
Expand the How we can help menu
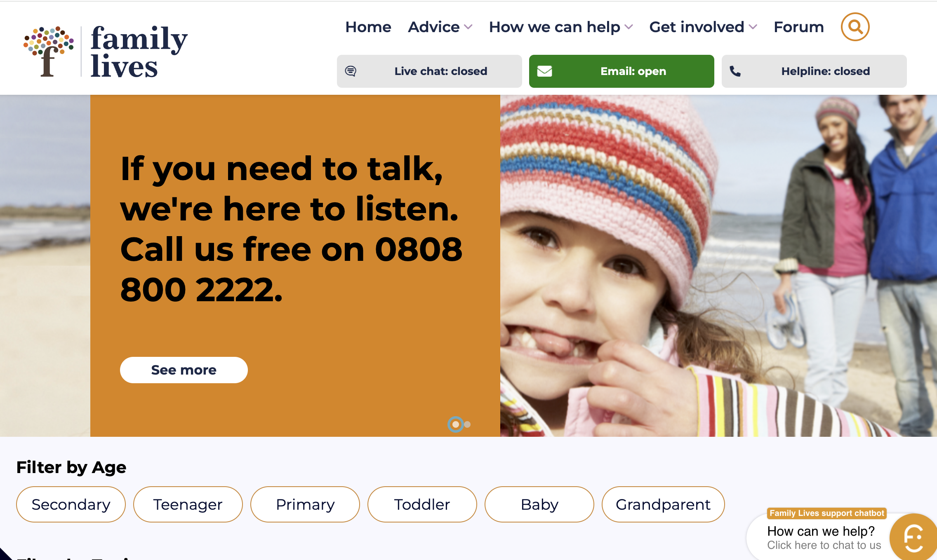[x=560, y=27]
